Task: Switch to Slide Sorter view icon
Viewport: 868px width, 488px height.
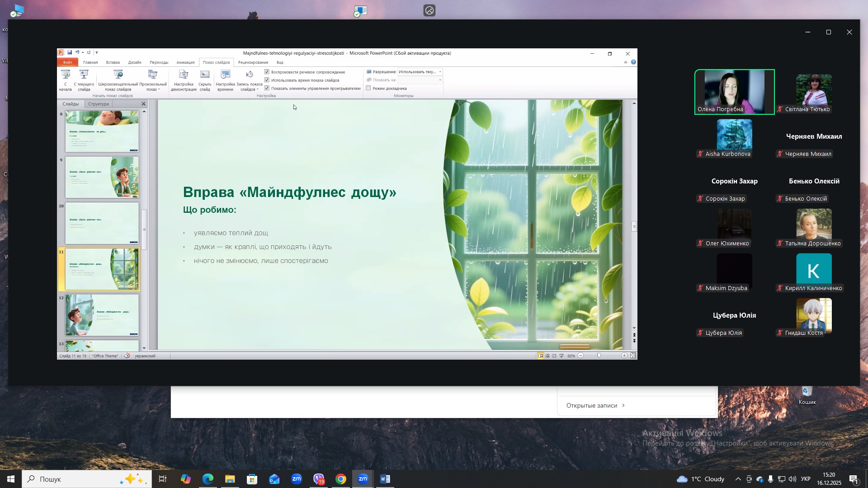Action: pyautogui.click(x=547, y=356)
